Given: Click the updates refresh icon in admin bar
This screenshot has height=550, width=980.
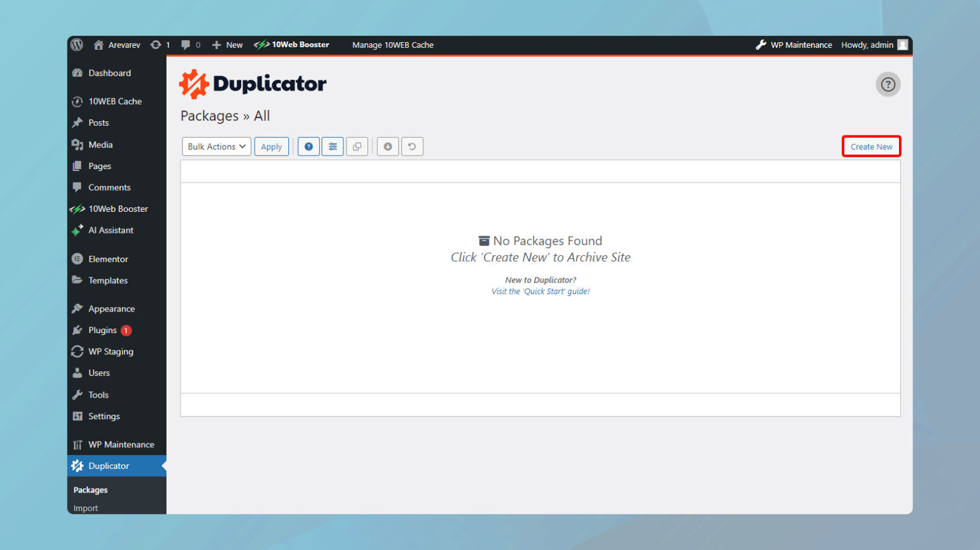Looking at the screenshot, I should pos(155,45).
